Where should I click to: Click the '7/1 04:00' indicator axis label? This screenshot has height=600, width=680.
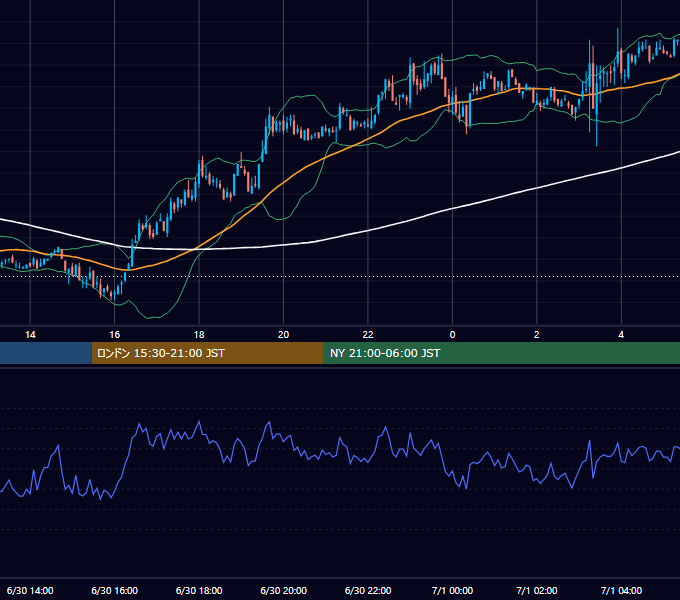pos(621,590)
